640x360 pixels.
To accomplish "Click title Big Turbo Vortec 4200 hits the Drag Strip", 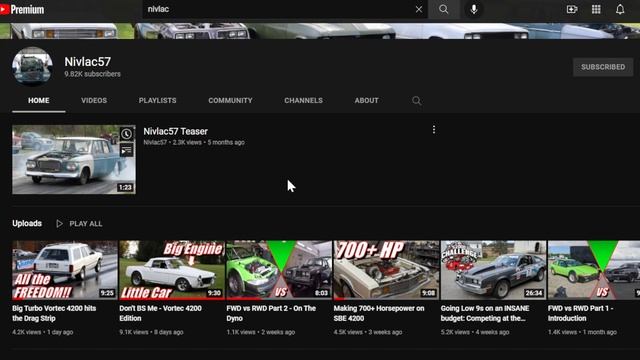I will tap(54, 313).
